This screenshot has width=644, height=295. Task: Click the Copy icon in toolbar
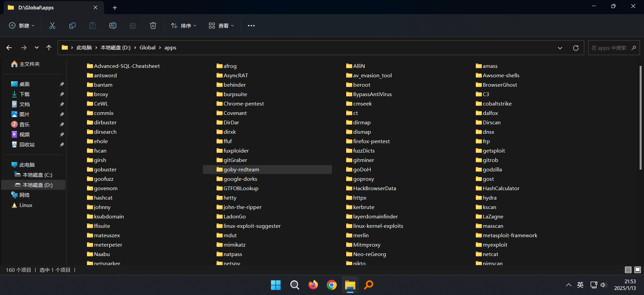[x=73, y=26]
